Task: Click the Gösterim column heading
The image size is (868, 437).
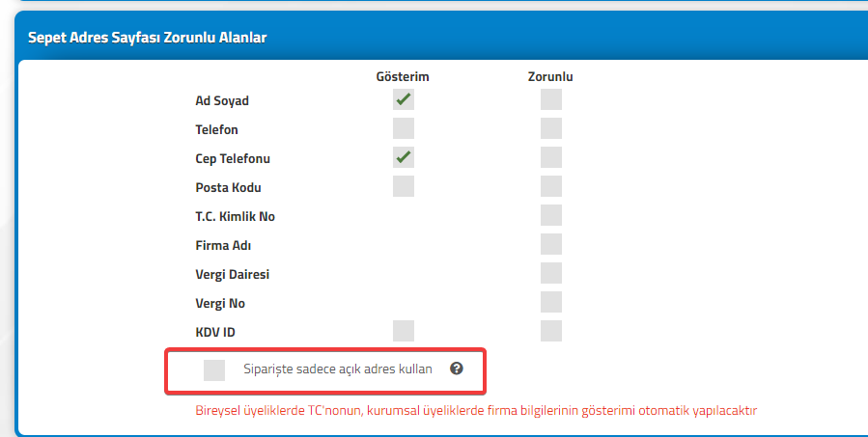Action: (403, 77)
